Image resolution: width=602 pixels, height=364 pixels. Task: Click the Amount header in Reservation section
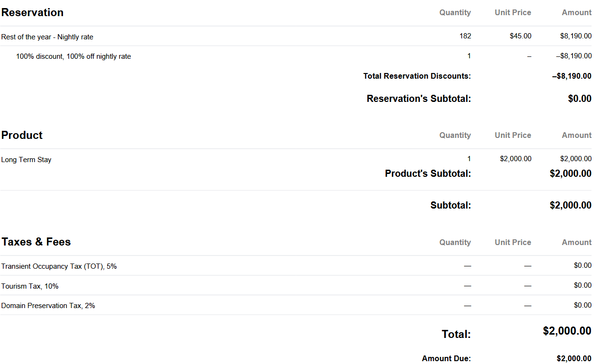(576, 13)
